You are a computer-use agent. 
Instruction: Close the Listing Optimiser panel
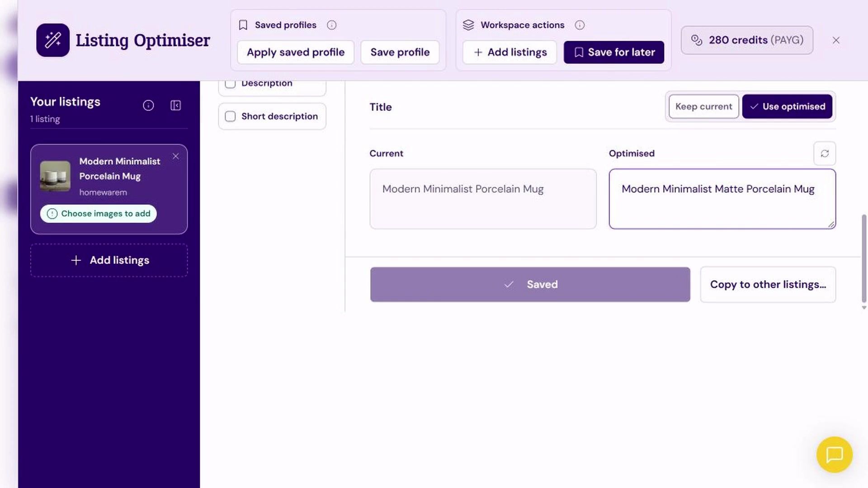pyautogui.click(x=836, y=40)
